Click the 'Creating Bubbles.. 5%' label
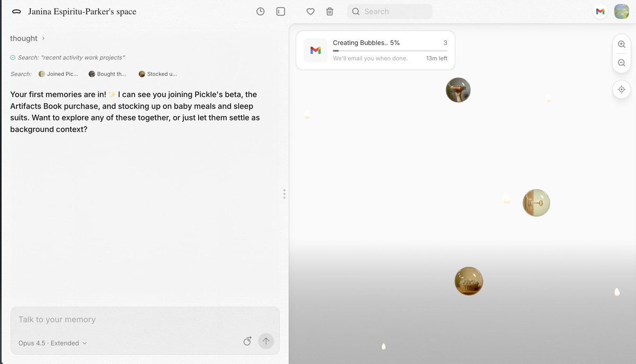 click(366, 43)
